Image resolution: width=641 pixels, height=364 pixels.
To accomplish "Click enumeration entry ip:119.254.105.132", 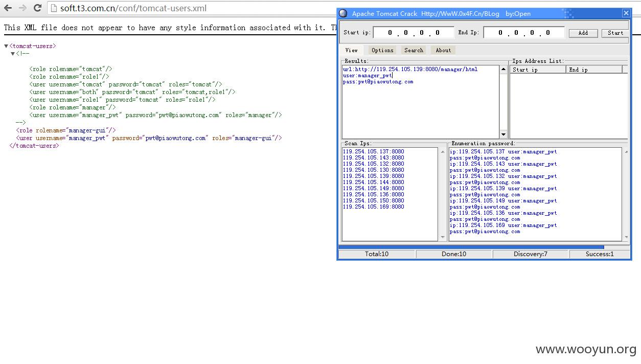I will (x=503, y=176).
